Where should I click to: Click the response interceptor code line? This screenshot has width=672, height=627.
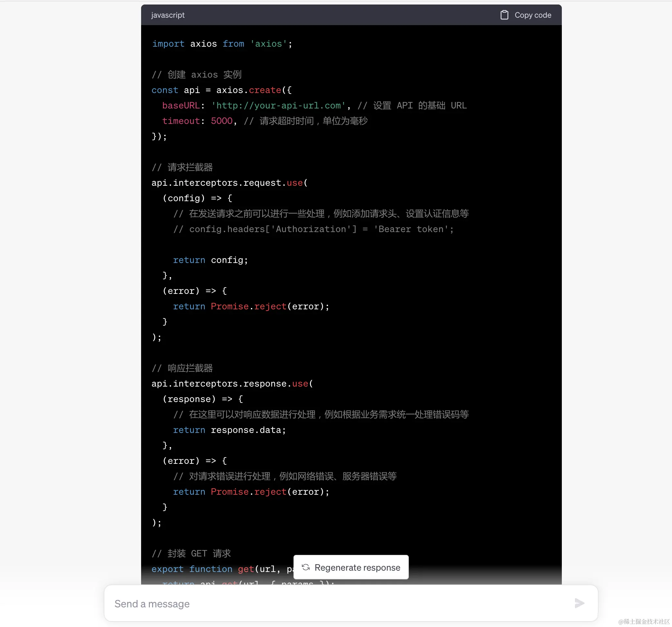pos(232,383)
